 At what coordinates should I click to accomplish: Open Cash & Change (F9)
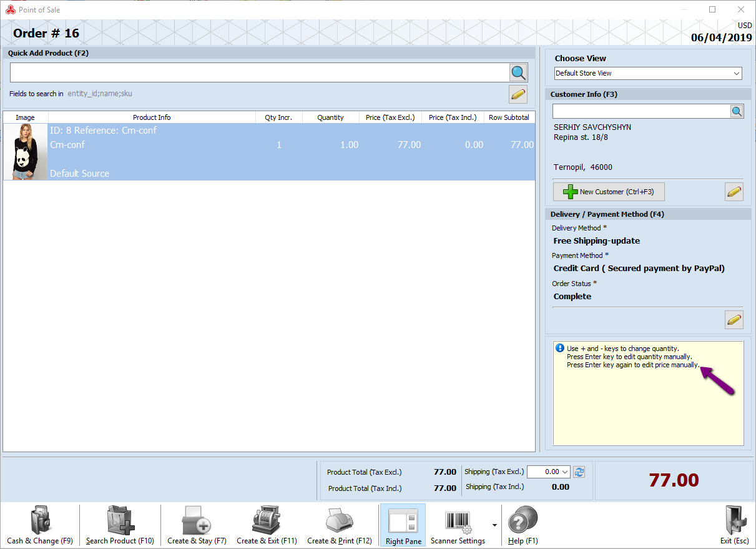tap(40, 526)
